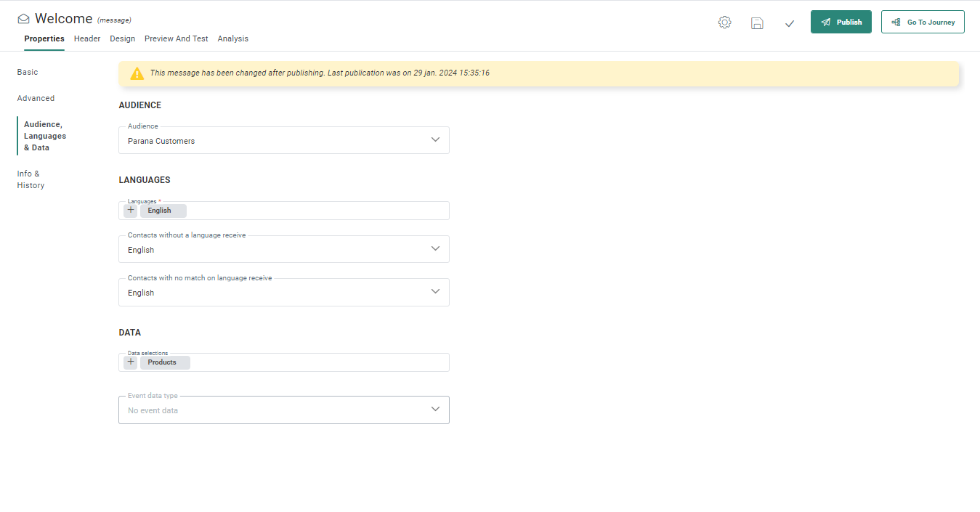Click the plus icon in Languages field
980x512 pixels.
(131, 211)
